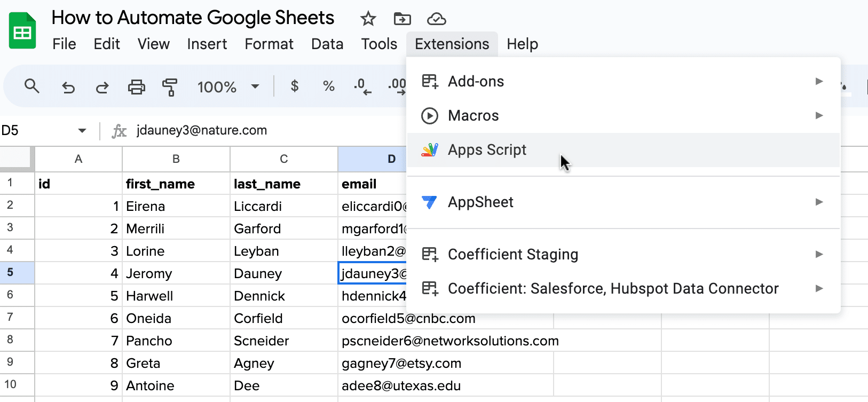The width and height of the screenshot is (868, 402).
Task: Open the Insert menu
Action: (x=207, y=44)
